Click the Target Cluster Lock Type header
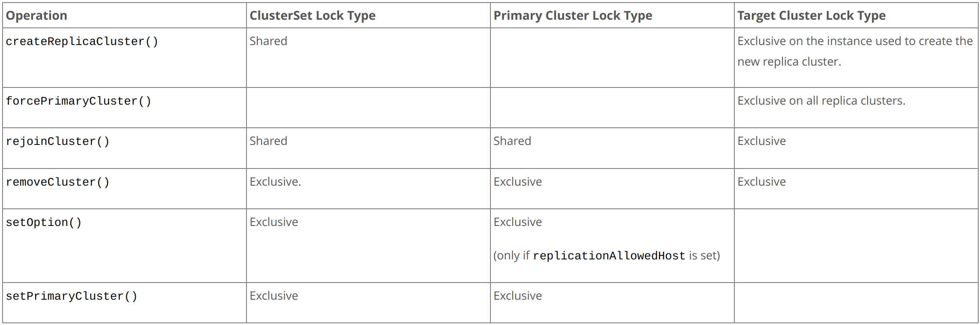The image size is (980, 325). pyautogui.click(x=811, y=15)
